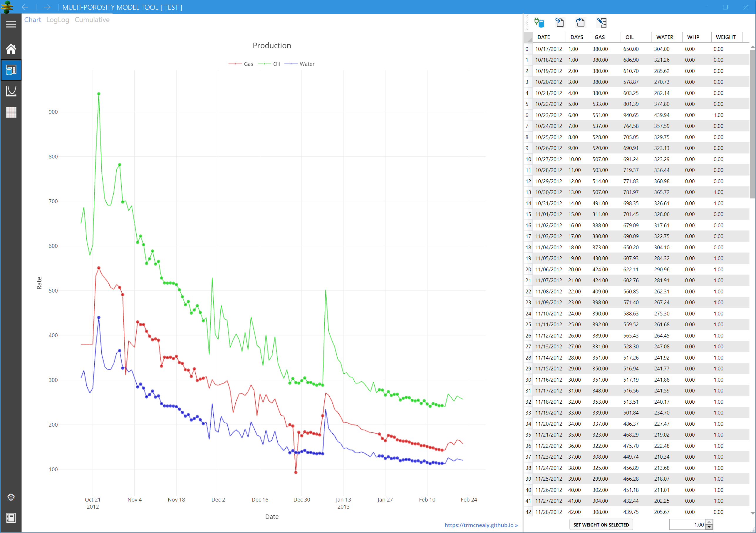Open the grid table page in the sidebar
The width and height of the screenshot is (756, 533).
[x=11, y=112]
